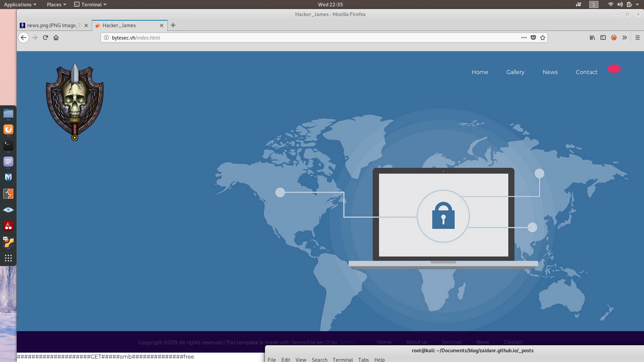Navigate to the News page link
The height and width of the screenshot is (362, 644).
point(550,72)
